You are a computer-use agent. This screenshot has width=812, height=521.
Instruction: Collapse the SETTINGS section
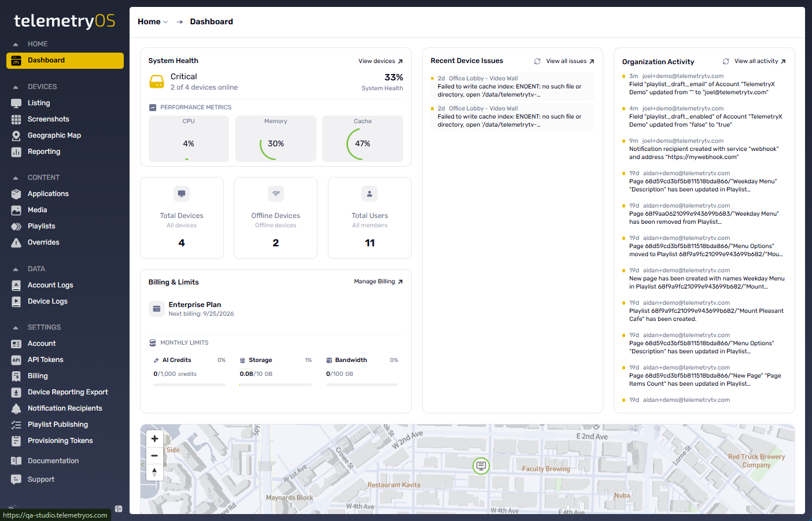pyautogui.click(x=16, y=327)
